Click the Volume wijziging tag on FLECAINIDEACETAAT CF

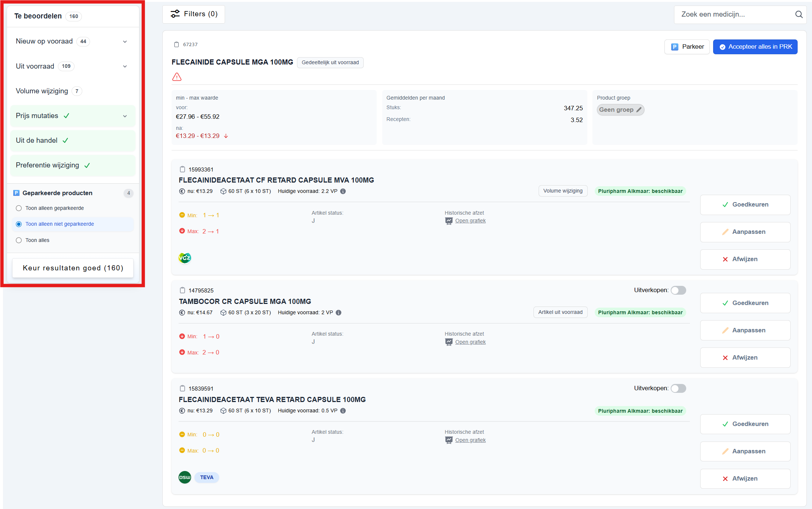click(563, 191)
